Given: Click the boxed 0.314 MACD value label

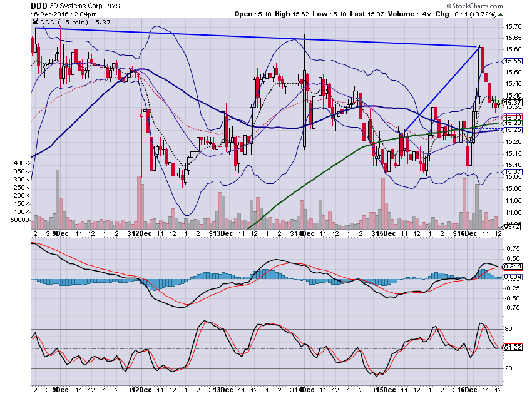Looking at the screenshot, I should (x=513, y=267).
